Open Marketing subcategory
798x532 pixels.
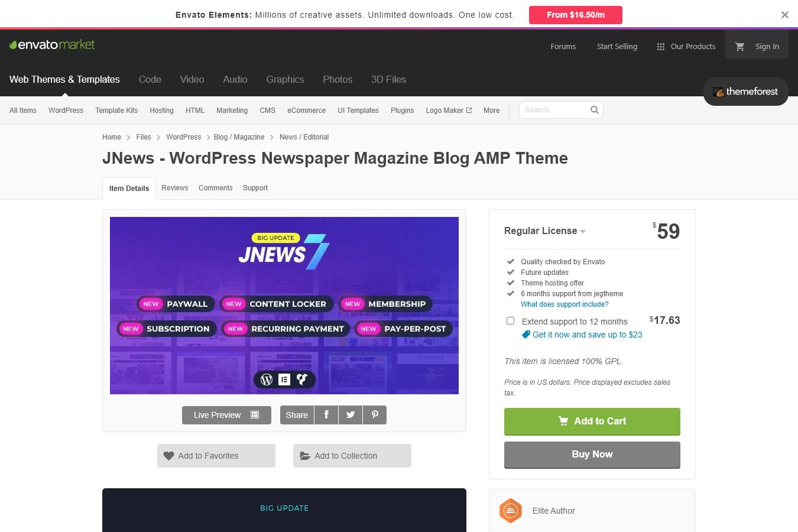tap(232, 111)
